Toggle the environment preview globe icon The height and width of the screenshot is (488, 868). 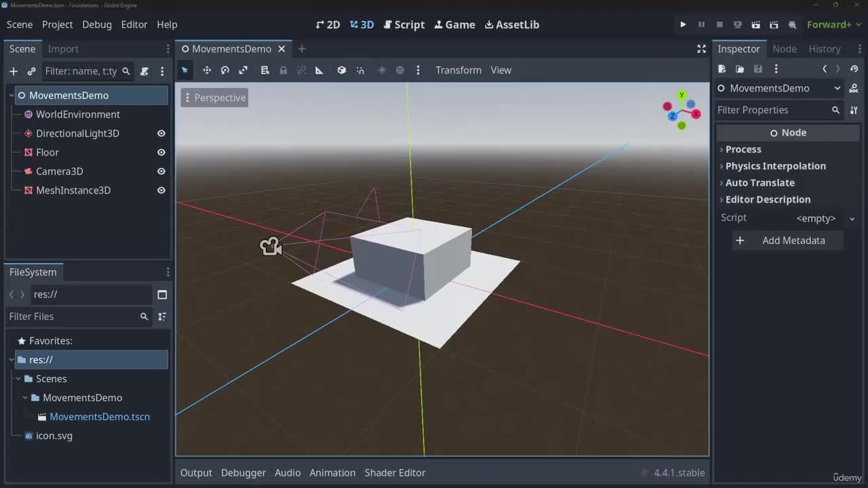coord(400,70)
